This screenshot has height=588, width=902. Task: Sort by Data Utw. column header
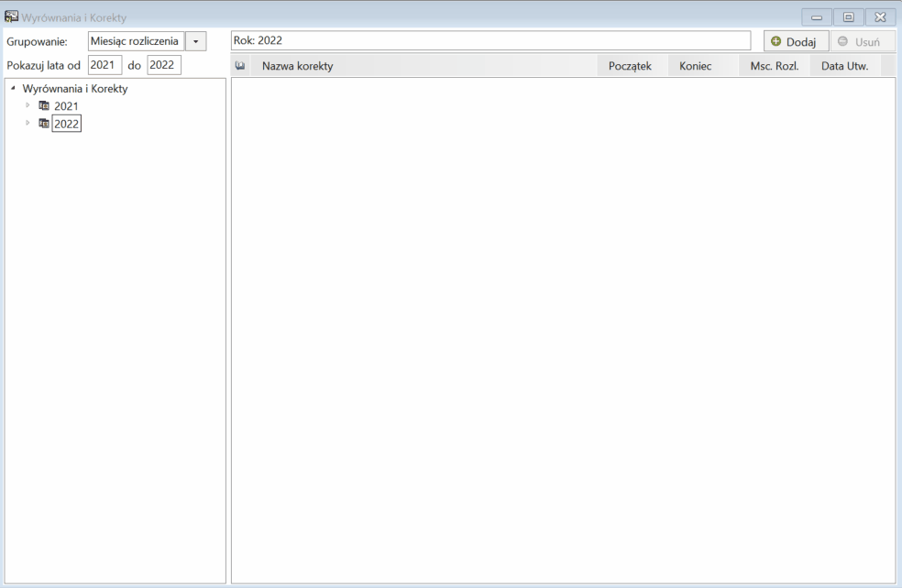point(845,66)
